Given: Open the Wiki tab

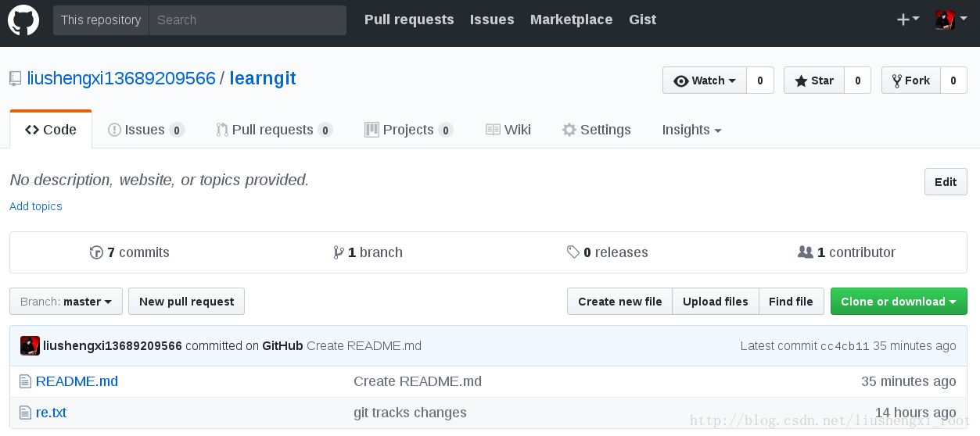Looking at the screenshot, I should [x=508, y=130].
